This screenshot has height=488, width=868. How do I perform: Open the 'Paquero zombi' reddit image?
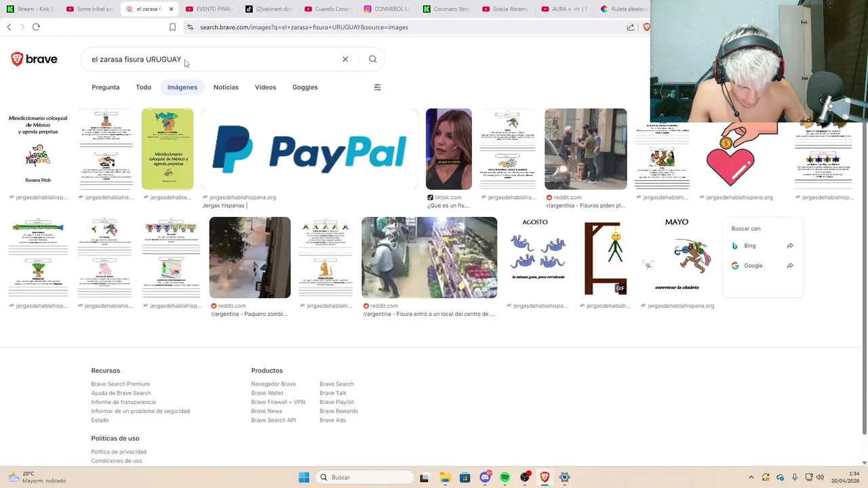point(250,258)
